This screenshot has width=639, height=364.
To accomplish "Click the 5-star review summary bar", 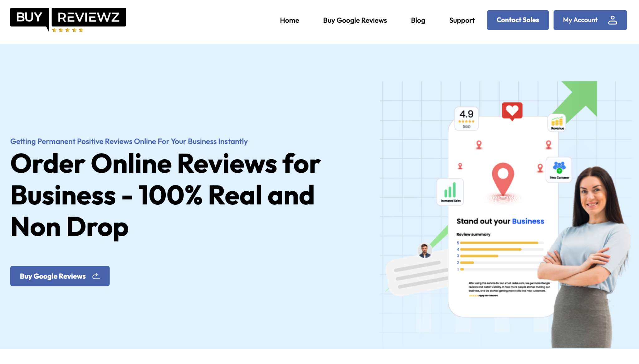I will (501, 243).
